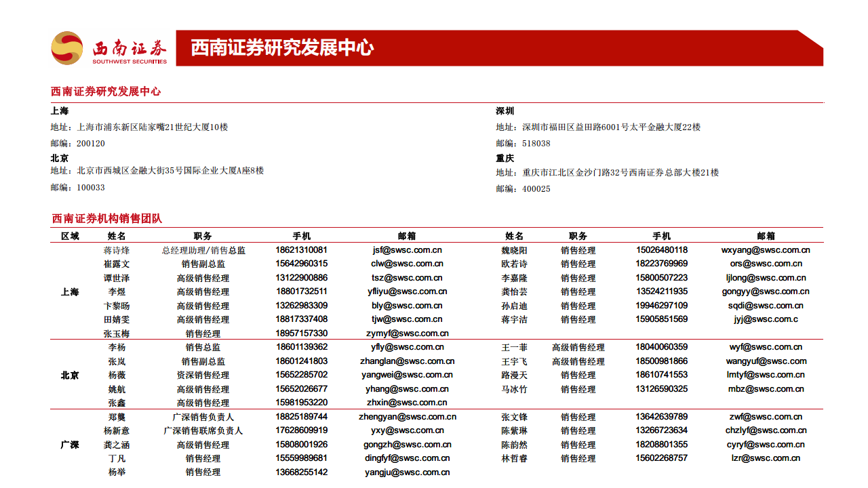Click the title cell 广深销售联席负责人
Image resolution: width=868 pixels, height=488 pixels.
(203, 430)
